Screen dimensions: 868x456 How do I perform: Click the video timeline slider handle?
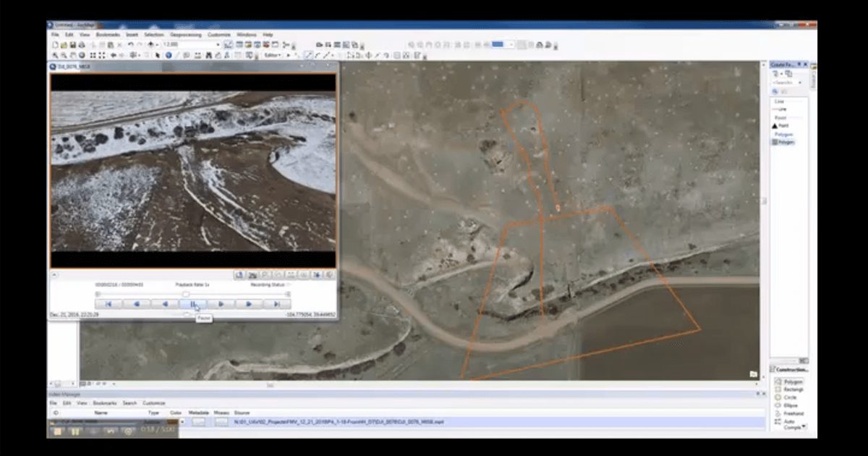click(x=186, y=294)
